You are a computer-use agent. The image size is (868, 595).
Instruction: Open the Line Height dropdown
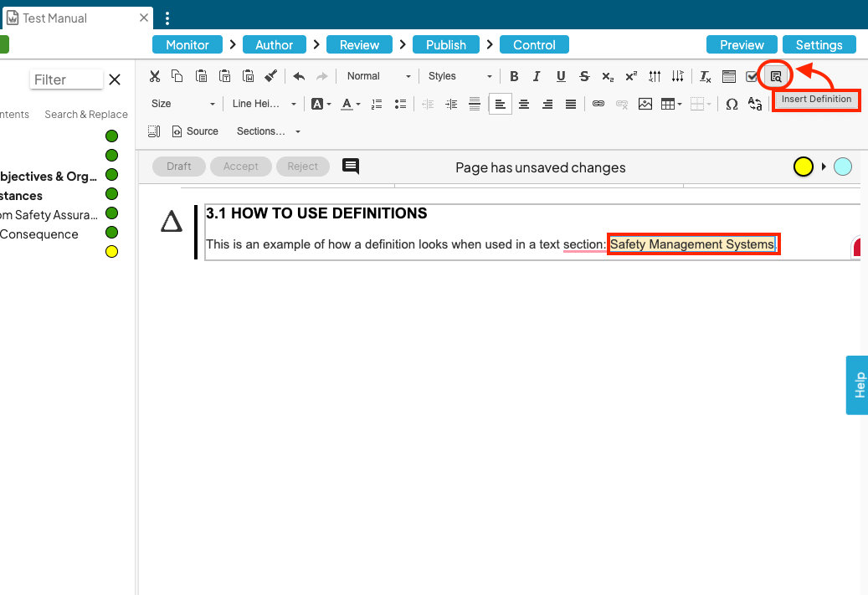coord(264,104)
